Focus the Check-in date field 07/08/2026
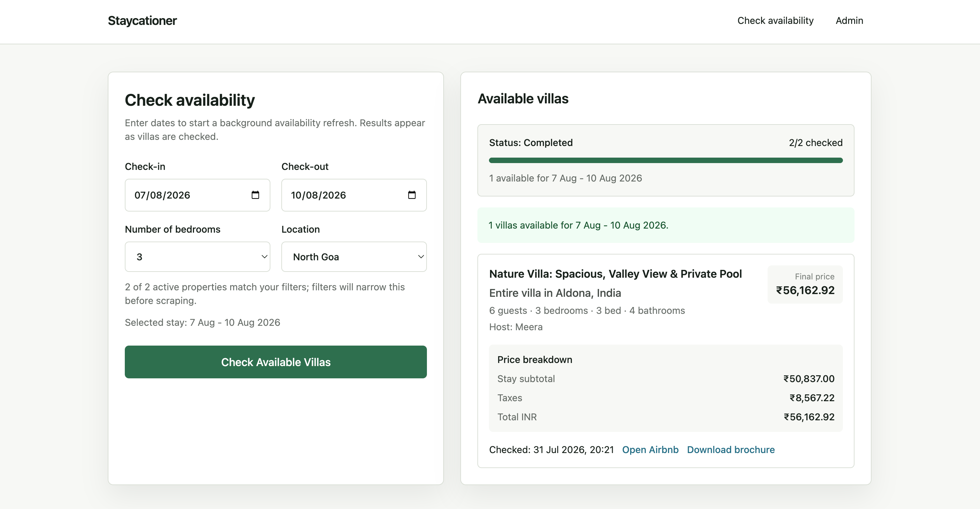The width and height of the screenshot is (980, 509). point(197,195)
